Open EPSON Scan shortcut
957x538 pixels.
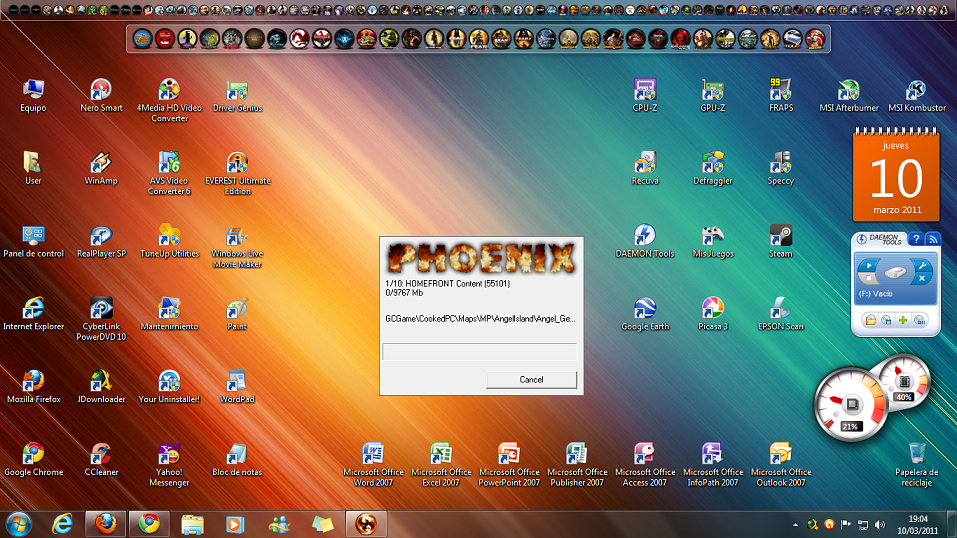coord(781,314)
